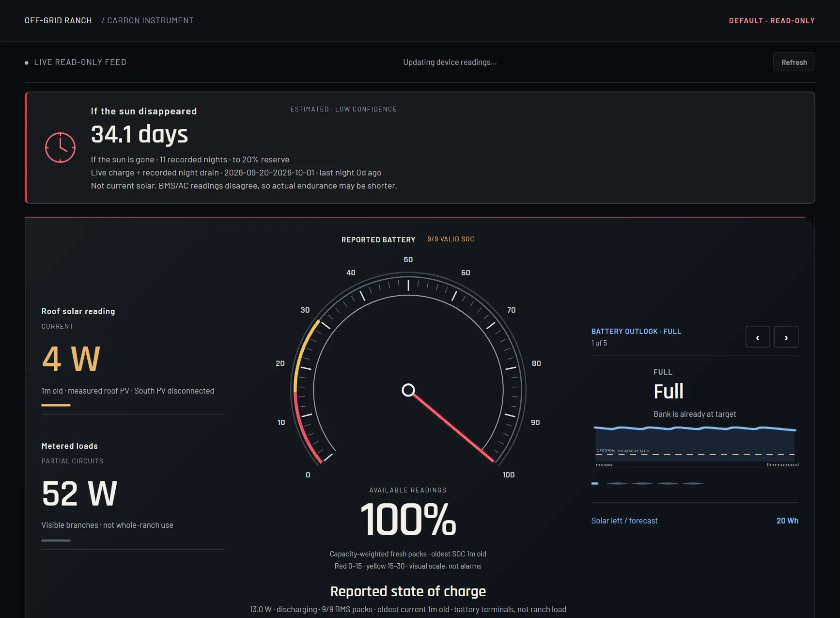Click the battery forecast sparkline chart
Viewport: 840px width, 618px height.
coord(695,446)
